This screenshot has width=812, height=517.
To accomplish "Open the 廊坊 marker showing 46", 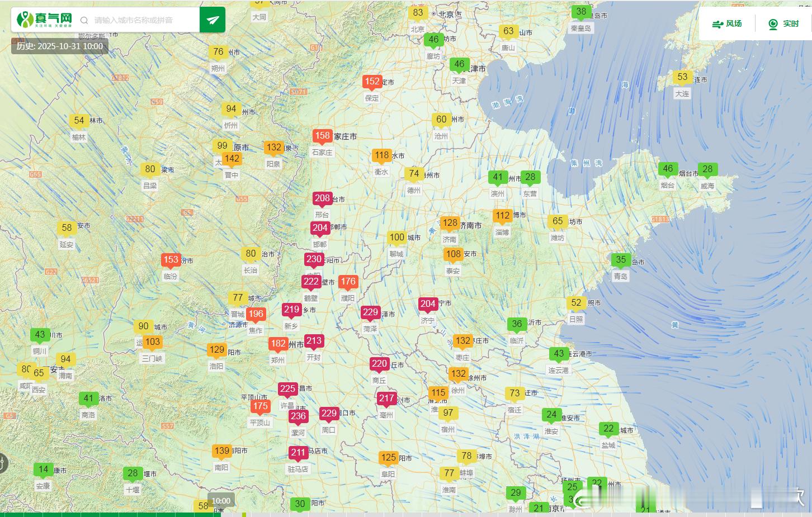I will [x=433, y=40].
